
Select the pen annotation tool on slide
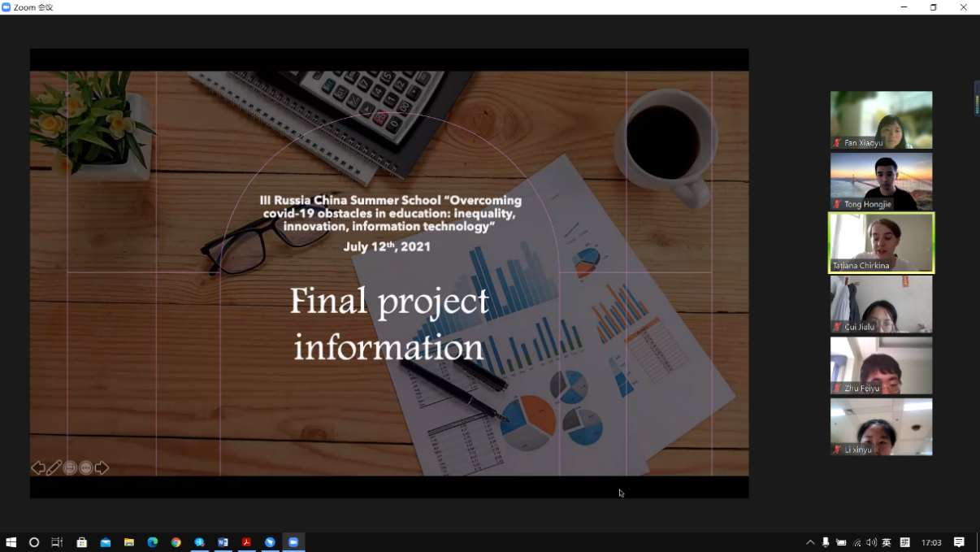tap(54, 467)
